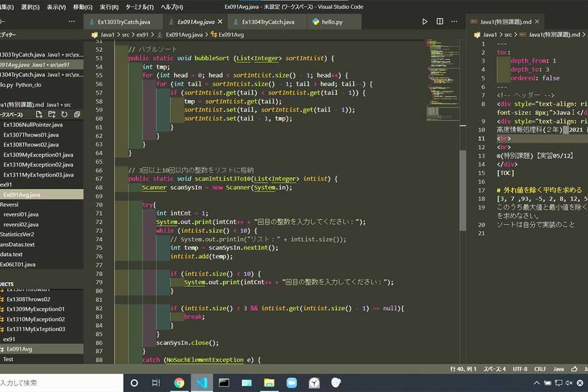588x392 pixels.
Task: Click UTF-8 encoding in status bar
Action: tap(520, 368)
